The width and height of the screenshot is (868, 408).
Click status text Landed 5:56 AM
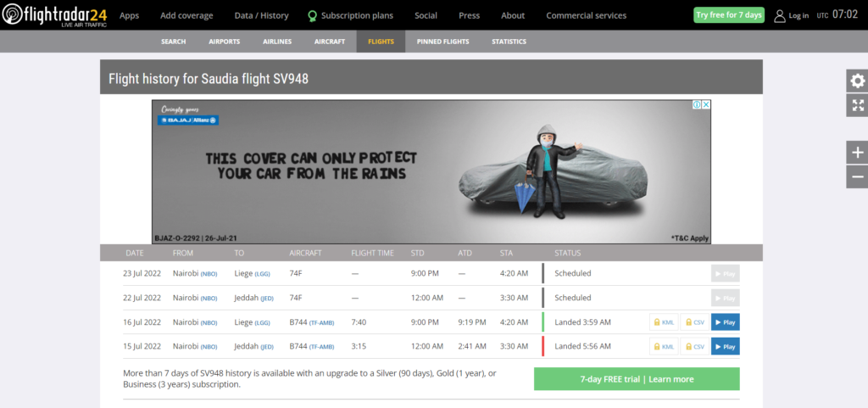(x=583, y=347)
